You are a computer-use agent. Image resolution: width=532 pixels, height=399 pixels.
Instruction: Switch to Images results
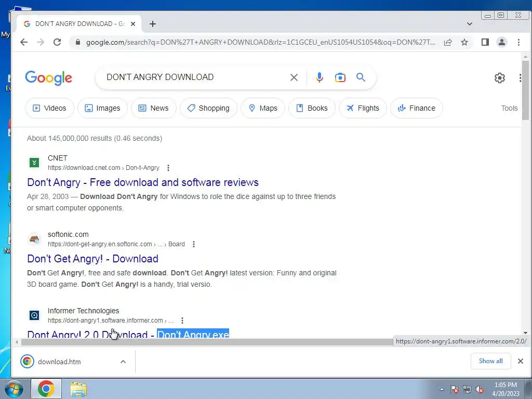coord(102,108)
